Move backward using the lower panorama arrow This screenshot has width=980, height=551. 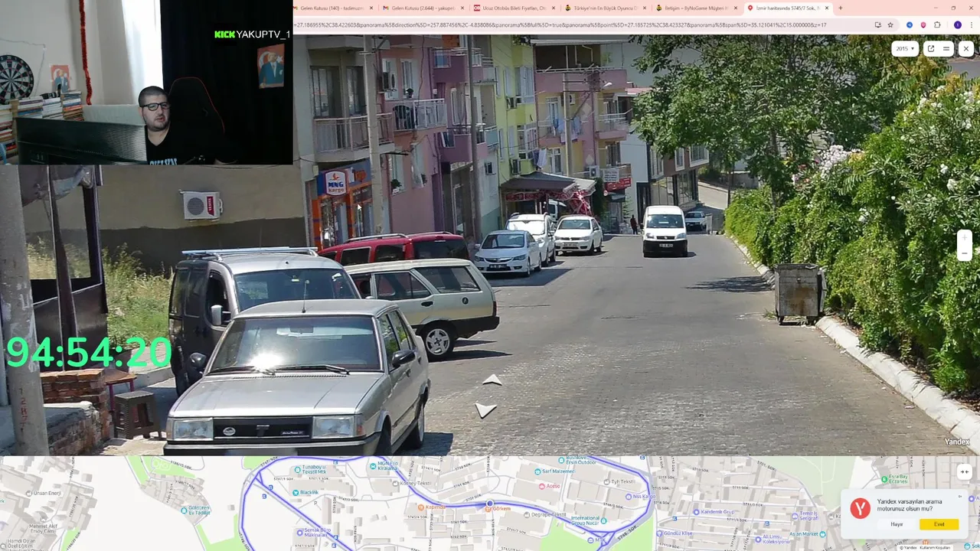click(485, 411)
